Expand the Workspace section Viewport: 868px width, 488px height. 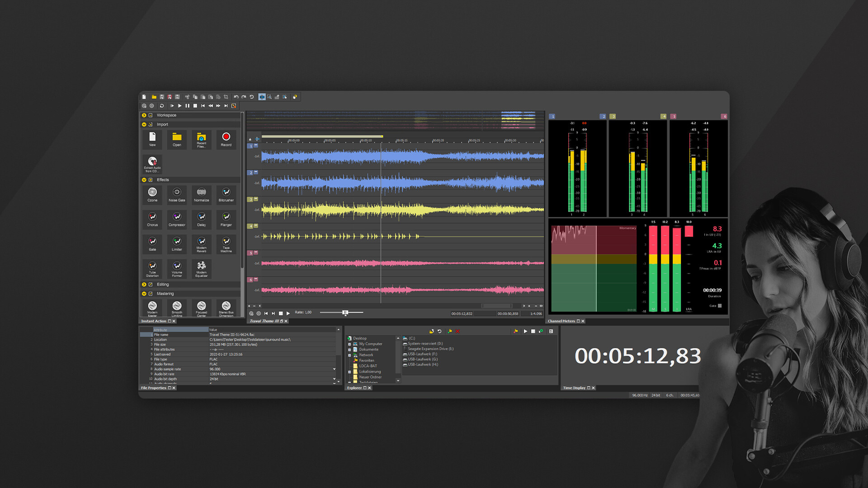pyautogui.click(x=143, y=115)
